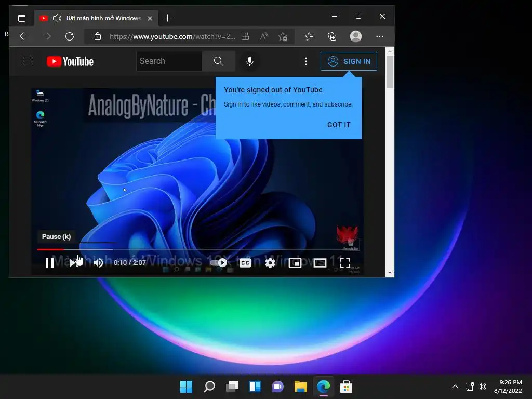Click the YouTube URL address bar
Viewport: 532px width, 399px height.
[x=172, y=36]
